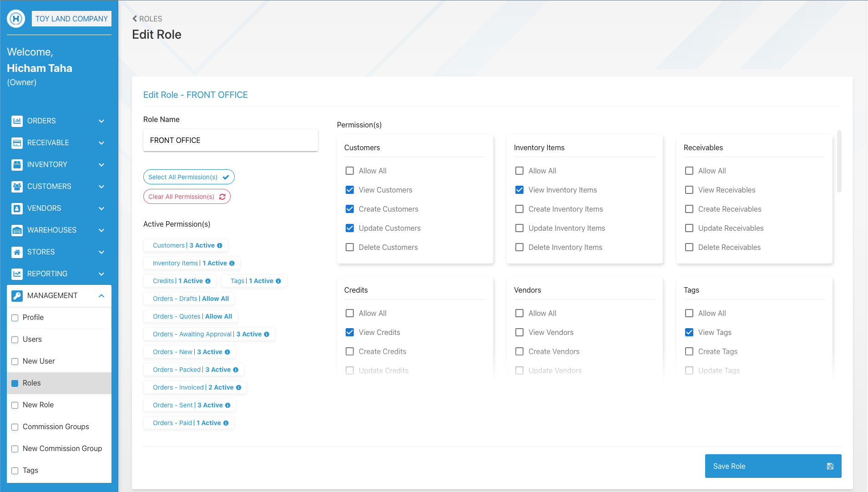This screenshot has width=868, height=492.
Task: Open New Role menu item
Action: [59, 405]
